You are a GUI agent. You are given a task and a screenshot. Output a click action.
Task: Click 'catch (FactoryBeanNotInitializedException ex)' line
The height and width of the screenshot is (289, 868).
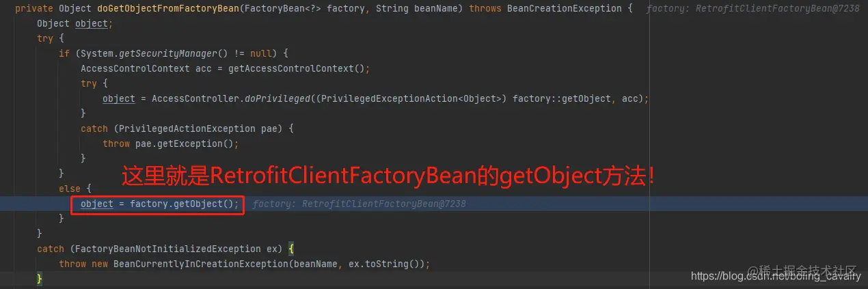tap(165, 249)
